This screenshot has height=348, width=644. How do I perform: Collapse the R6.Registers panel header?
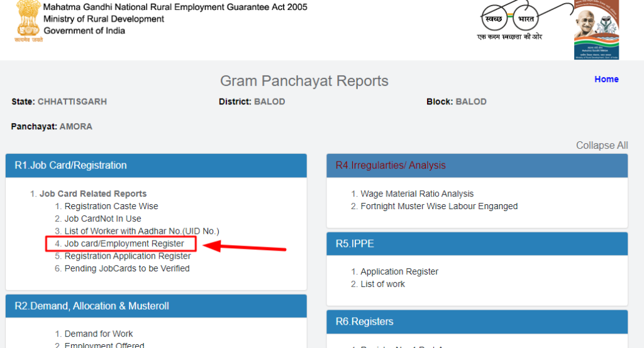coord(477,322)
